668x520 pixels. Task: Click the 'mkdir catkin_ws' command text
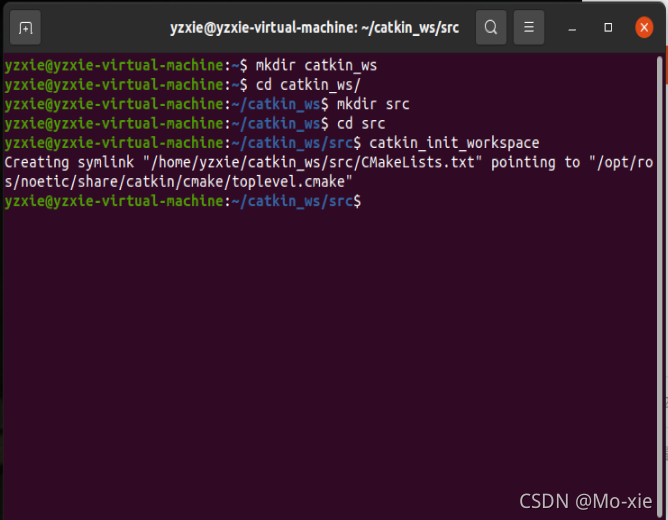click(316, 66)
